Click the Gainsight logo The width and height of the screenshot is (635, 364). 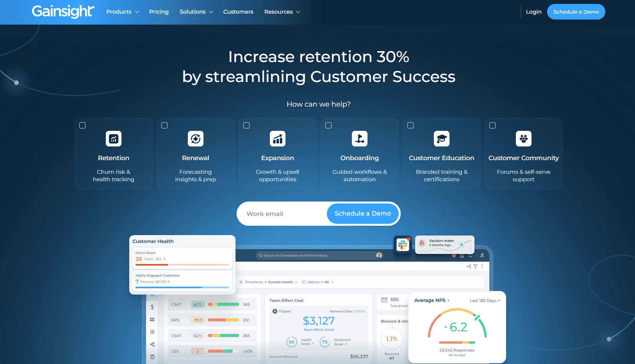(x=63, y=12)
